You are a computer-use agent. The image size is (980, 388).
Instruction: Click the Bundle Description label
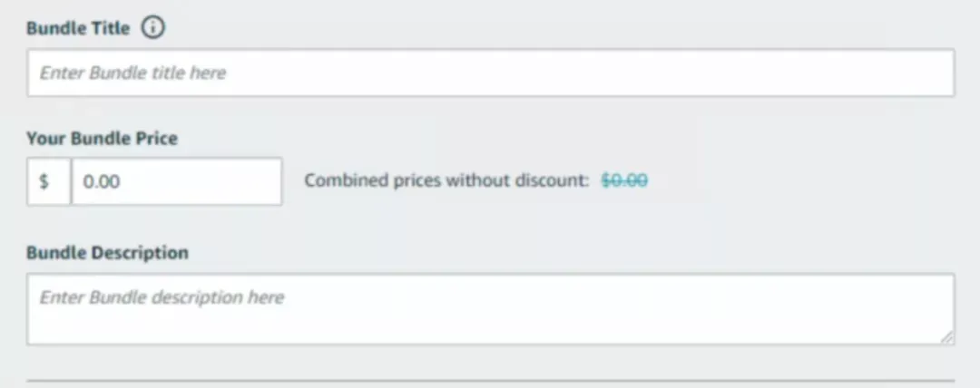(107, 252)
